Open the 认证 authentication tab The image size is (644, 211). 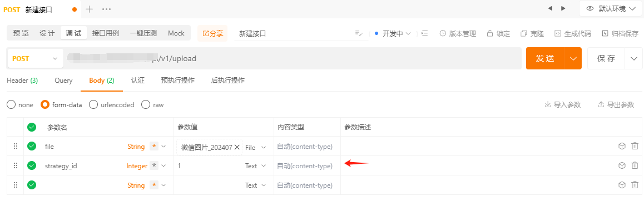[138, 81]
